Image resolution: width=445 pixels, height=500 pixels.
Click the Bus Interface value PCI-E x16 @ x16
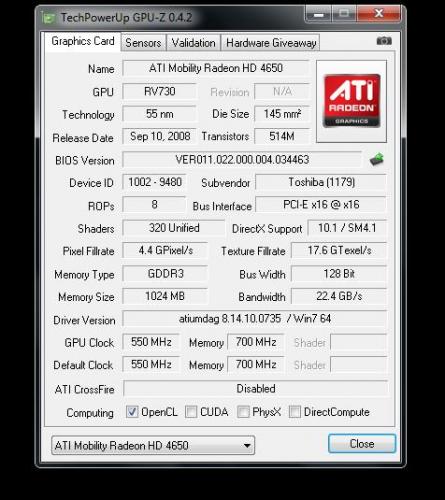pyautogui.click(x=321, y=205)
